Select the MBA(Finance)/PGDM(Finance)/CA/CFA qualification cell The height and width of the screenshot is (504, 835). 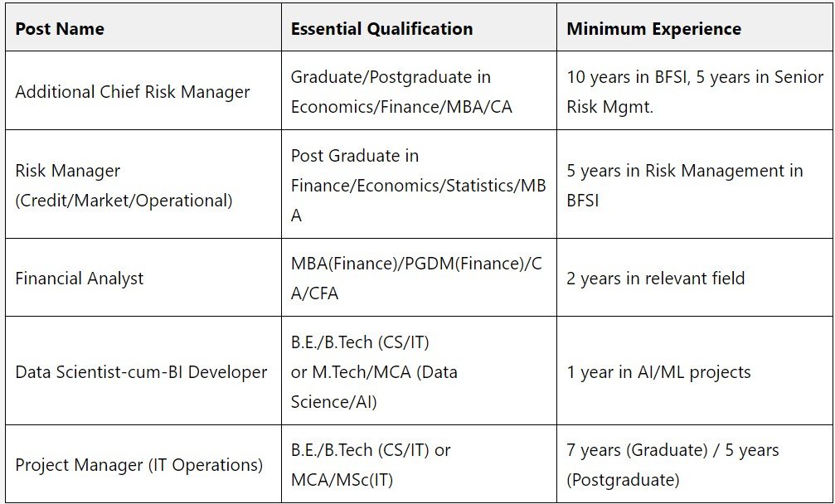(416, 279)
